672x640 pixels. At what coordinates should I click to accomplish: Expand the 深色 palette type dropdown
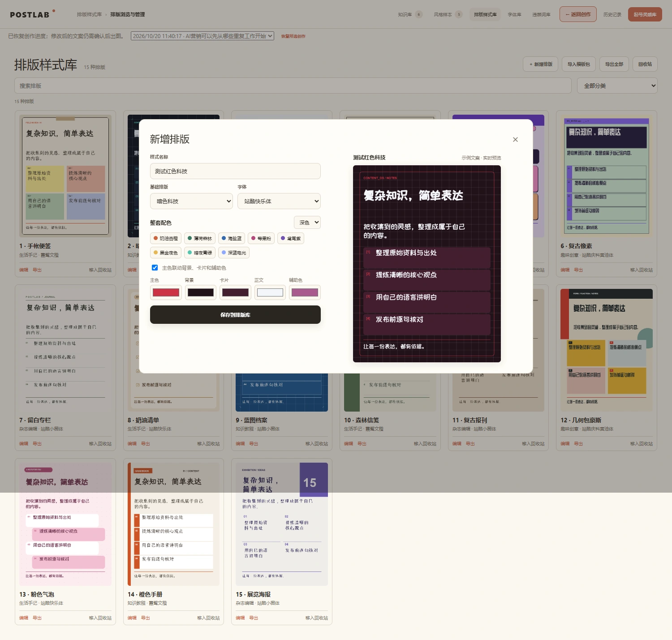tap(307, 222)
